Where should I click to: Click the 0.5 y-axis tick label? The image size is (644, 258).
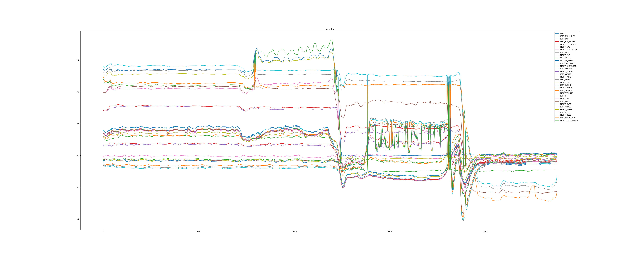[78, 124]
